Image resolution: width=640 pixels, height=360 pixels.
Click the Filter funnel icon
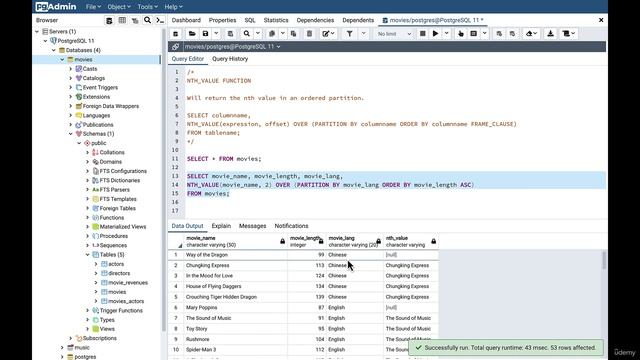pos(350,34)
